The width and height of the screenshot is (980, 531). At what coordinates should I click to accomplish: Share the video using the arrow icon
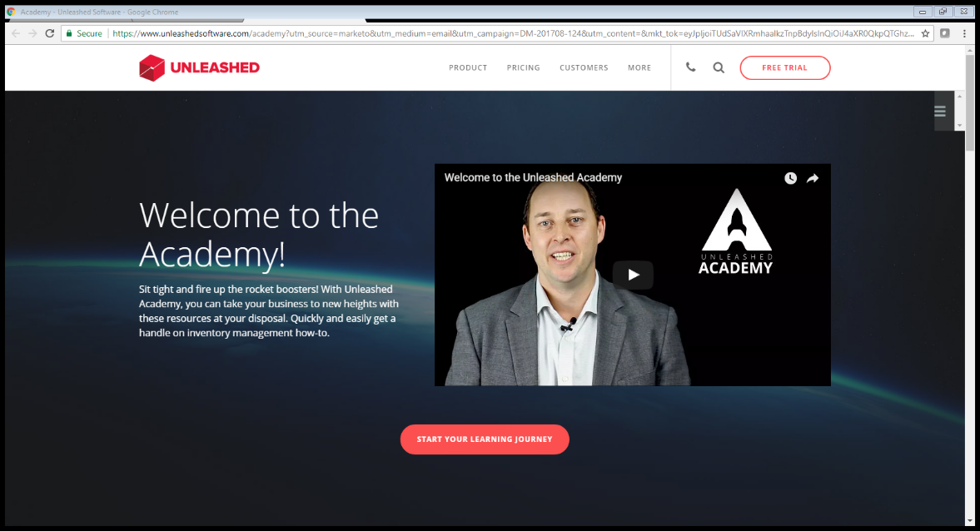[812, 177]
